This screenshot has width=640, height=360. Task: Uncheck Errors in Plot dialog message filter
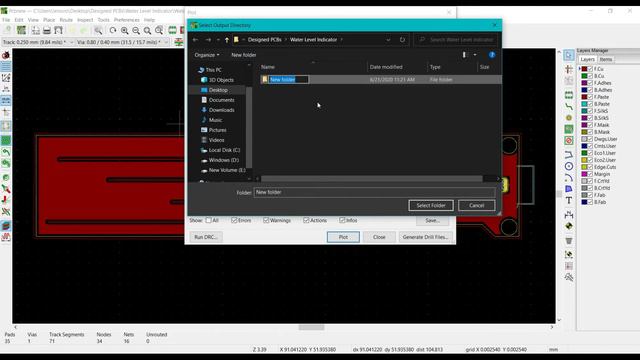(234, 220)
